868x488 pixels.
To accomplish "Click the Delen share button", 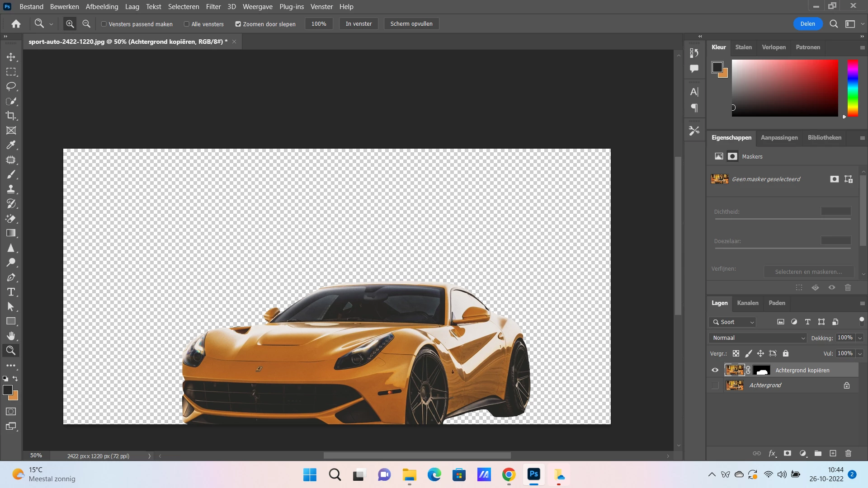I will pos(807,24).
